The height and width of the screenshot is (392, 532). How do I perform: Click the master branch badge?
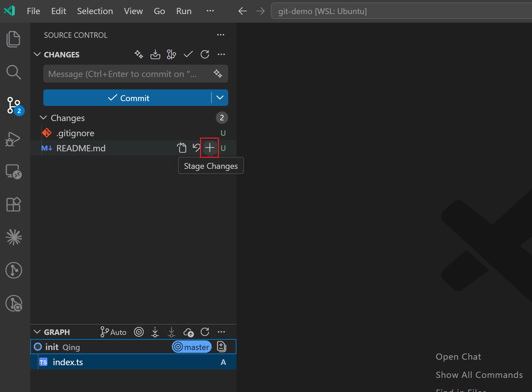[x=192, y=347]
